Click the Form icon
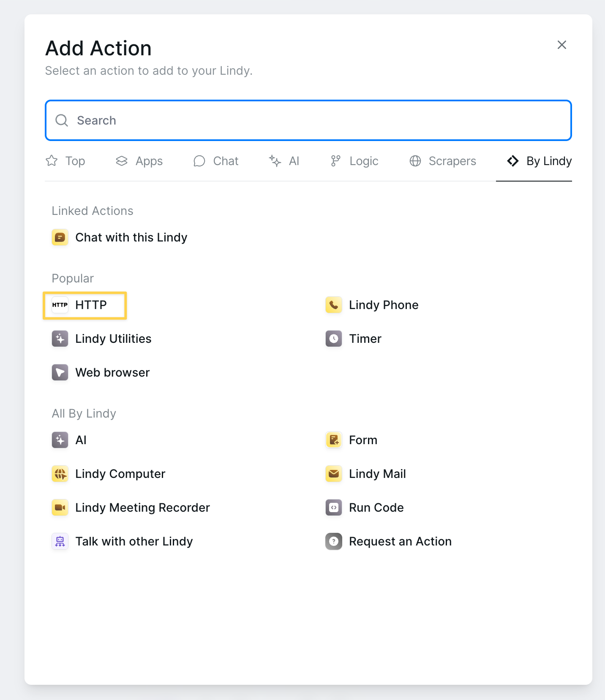This screenshot has height=700, width=605. pos(334,440)
